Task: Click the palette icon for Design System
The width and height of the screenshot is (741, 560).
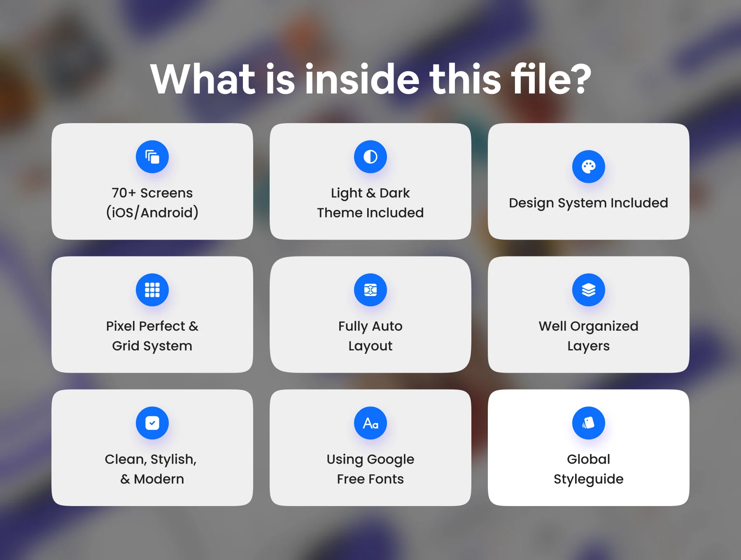Action: pos(589,166)
